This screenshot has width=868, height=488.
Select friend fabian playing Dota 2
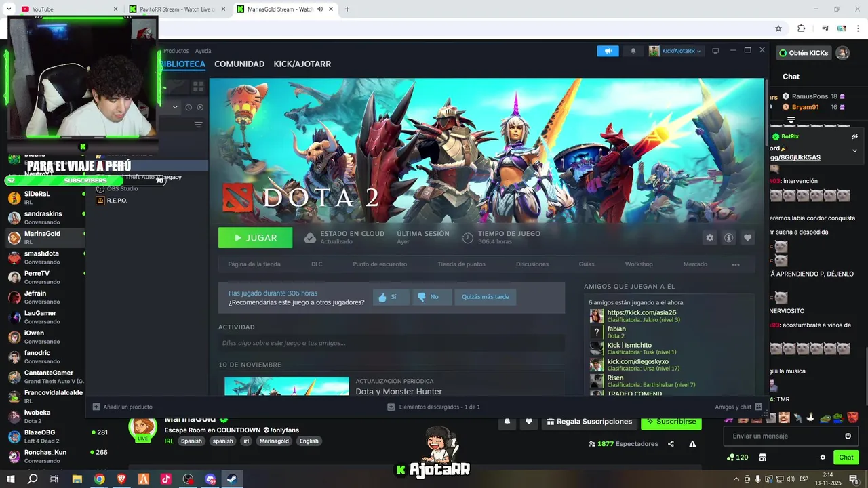[616, 332]
